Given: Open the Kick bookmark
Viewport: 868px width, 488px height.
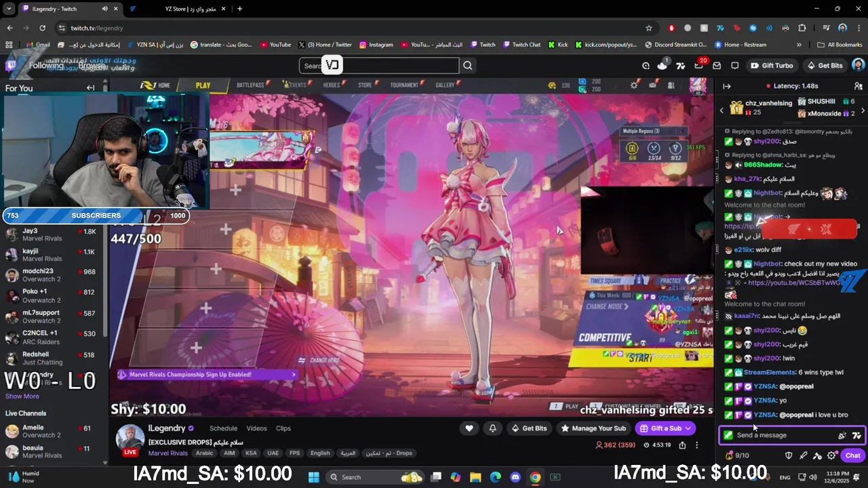Looking at the screenshot, I should pos(557,45).
